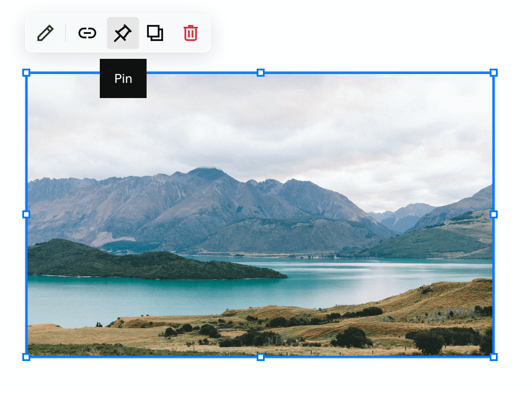Click the highlighted Pin toolbar button
The width and height of the screenshot is (532, 394).
click(123, 33)
